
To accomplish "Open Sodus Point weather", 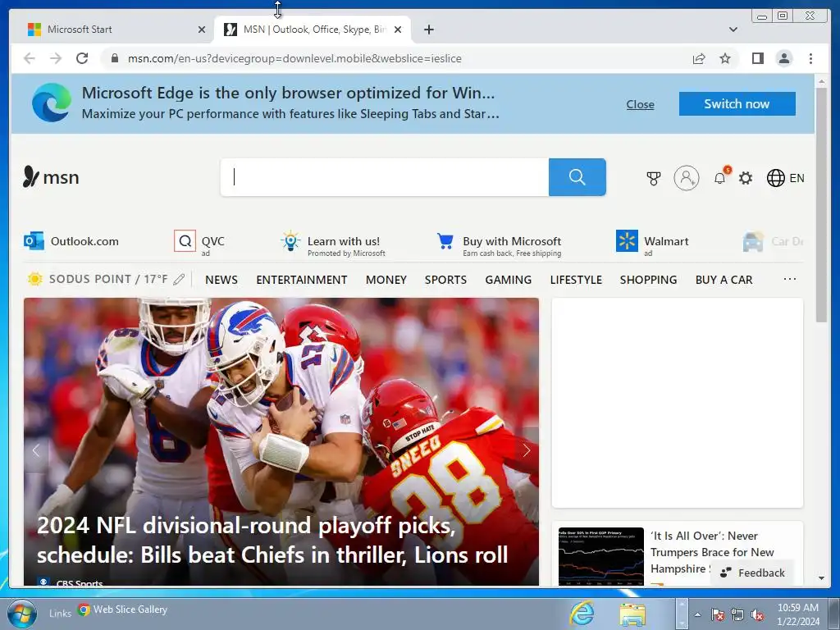I will click(x=98, y=279).
